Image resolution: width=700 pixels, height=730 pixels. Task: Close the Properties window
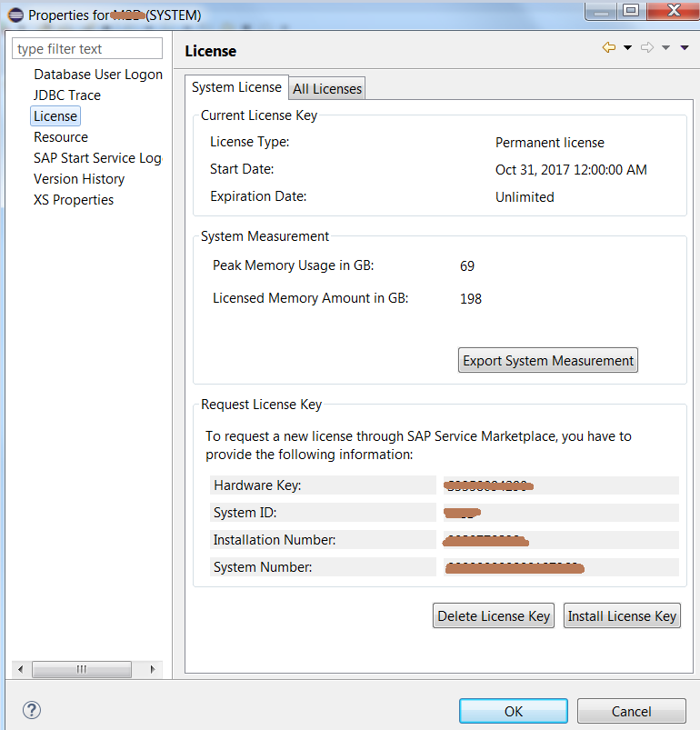coord(674,10)
